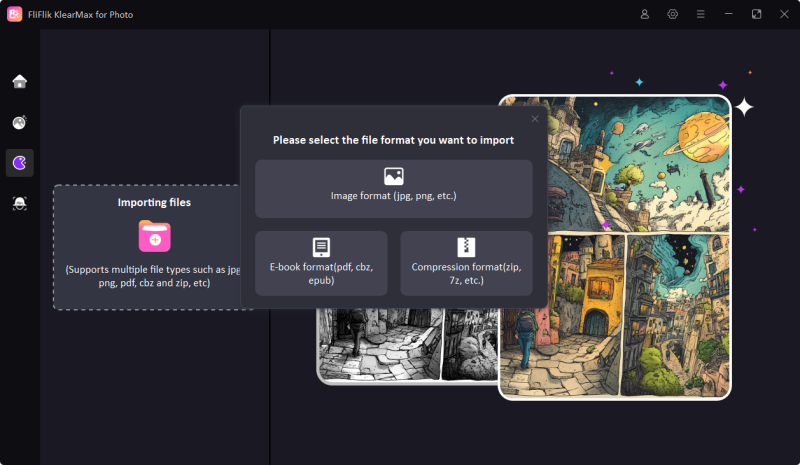Open the photo enhancer sidebar icon

(x=19, y=123)
